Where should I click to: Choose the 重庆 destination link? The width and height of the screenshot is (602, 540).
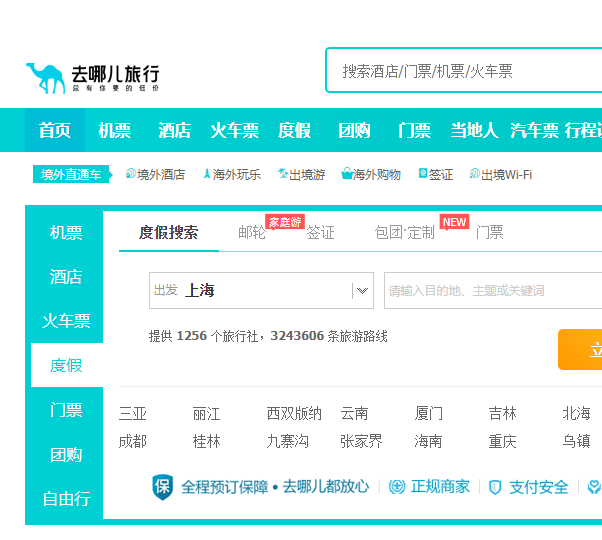pyautogui.click(x=503, y=441)
